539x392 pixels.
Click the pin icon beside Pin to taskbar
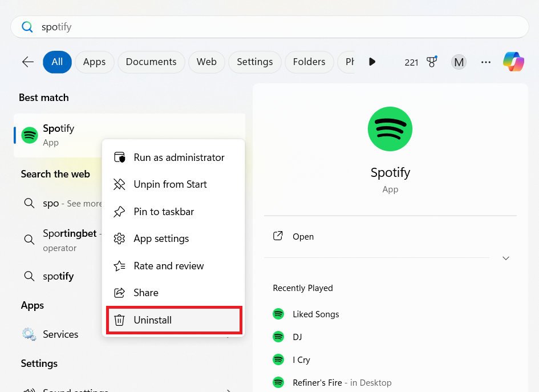(119, 212)
